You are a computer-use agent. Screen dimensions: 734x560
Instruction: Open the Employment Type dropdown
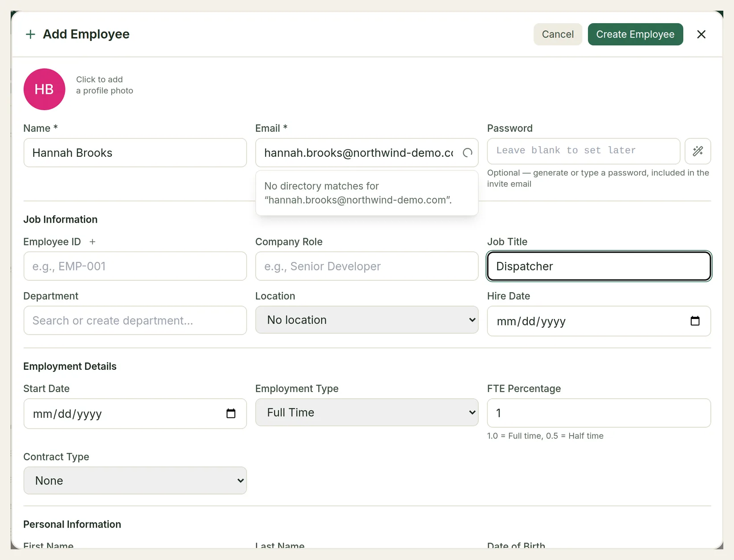pos(367,413)
